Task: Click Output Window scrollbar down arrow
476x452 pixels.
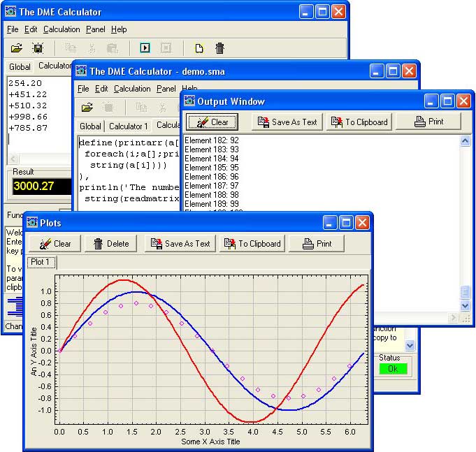Action: 465,305
